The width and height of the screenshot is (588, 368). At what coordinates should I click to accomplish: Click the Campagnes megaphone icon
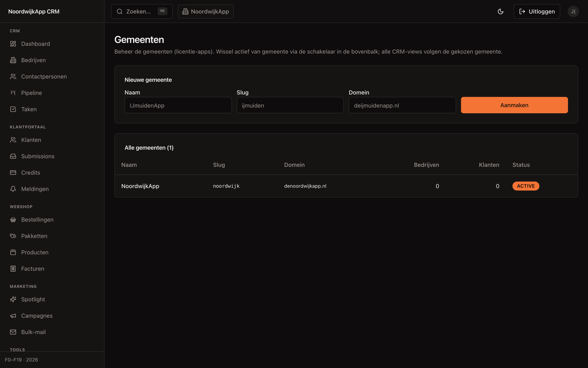(13, 316)
